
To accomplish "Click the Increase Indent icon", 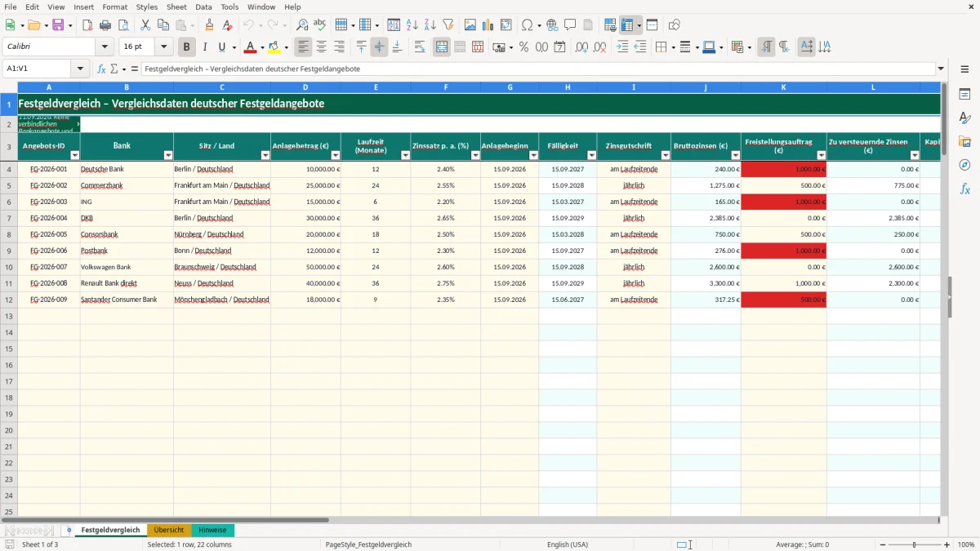I will coord(622,47).
